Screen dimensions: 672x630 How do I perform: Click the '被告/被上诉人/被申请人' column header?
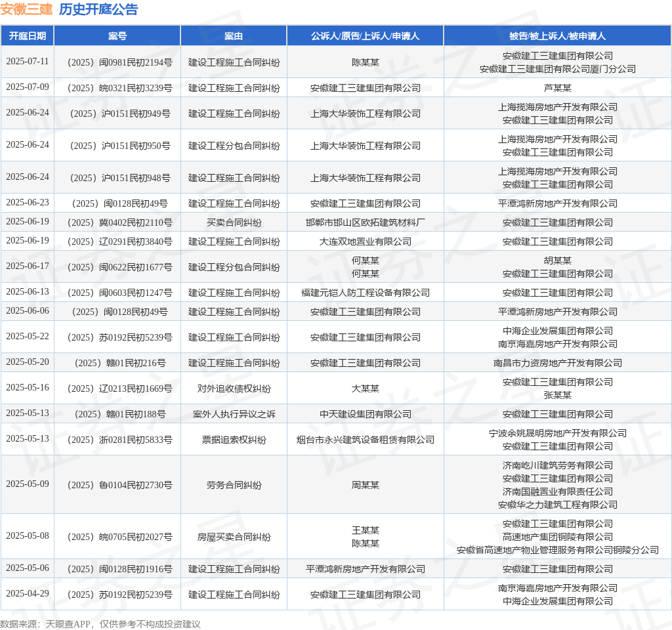click(558, 36)
